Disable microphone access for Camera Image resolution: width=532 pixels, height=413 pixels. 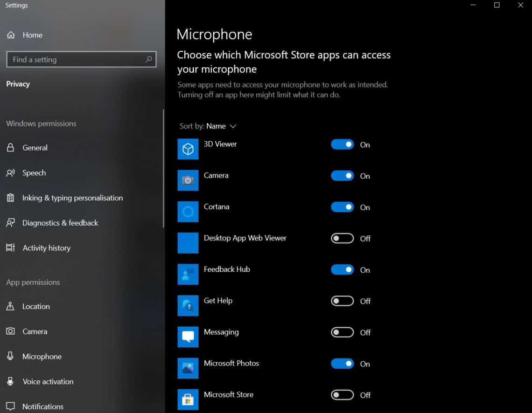(342, 176)
